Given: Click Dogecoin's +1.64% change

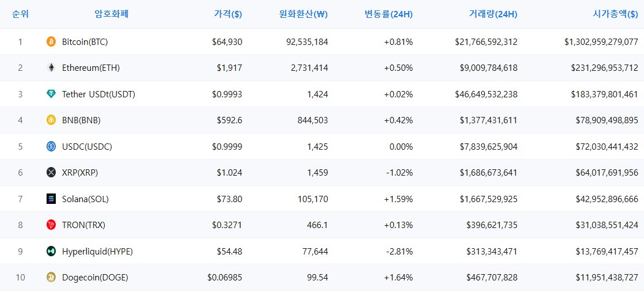Looking at the screenshot, I should pyautogui.click(x=398, y=278).
